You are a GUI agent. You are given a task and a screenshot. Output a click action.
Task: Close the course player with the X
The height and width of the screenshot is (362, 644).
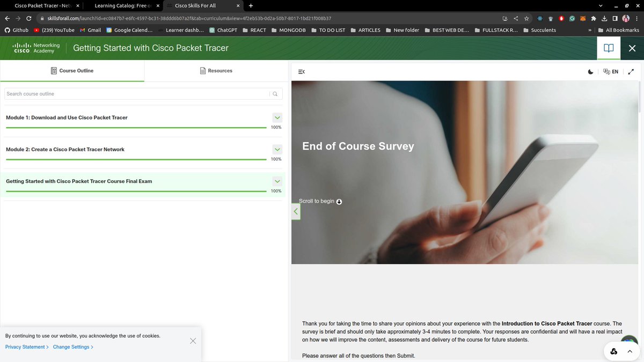pyautogui.click(x=632, y=48)
